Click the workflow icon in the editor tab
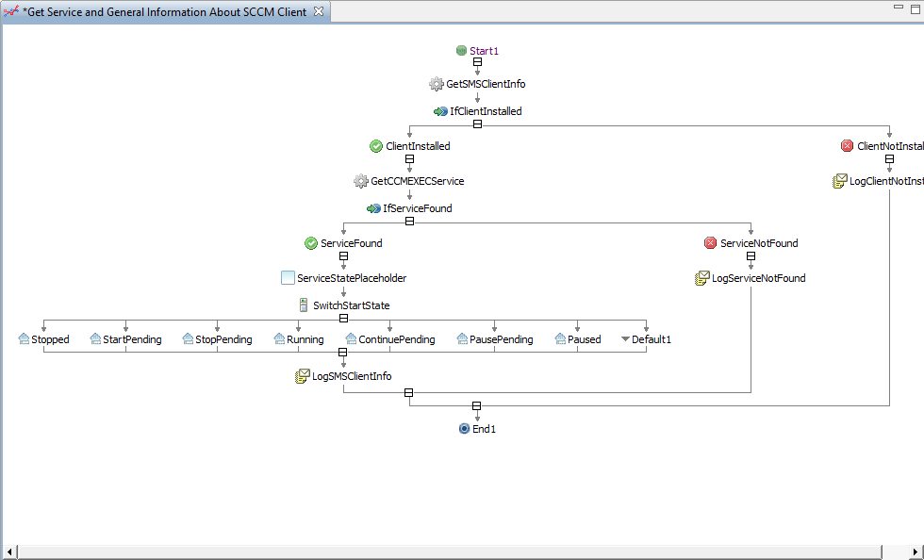Image resolution: width=924 pixels, height=560 pixels. click(11, 11)
